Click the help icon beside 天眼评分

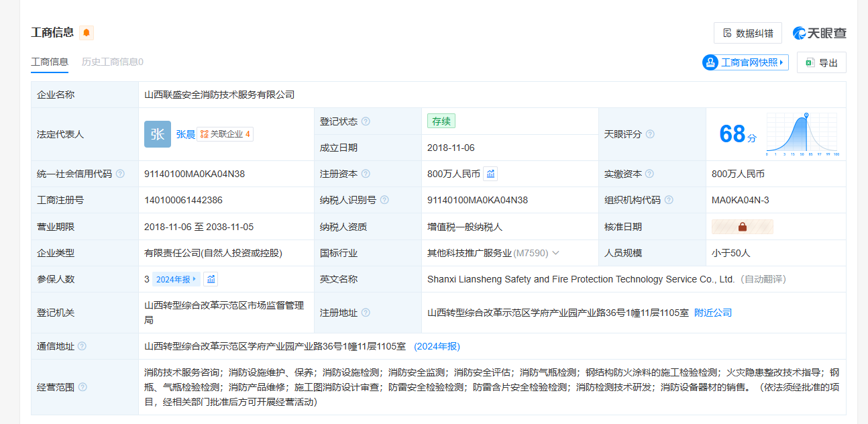pos(650,134)
